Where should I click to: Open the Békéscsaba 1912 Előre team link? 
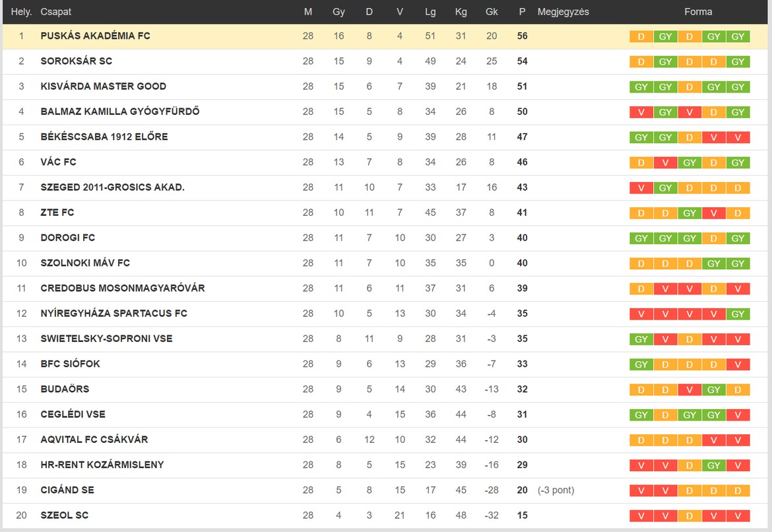coord(104,137)
